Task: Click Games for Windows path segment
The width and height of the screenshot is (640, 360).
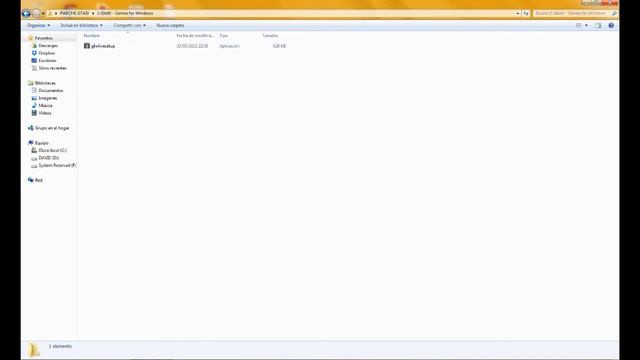Action: coord(125,13)
